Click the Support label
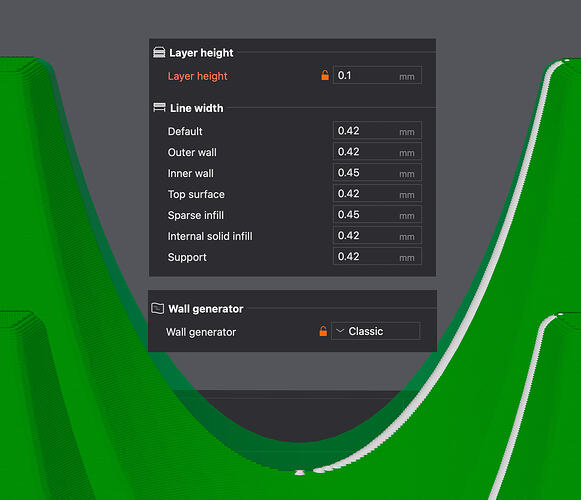This screenshot has height=500, width=581. click(187, 258)
